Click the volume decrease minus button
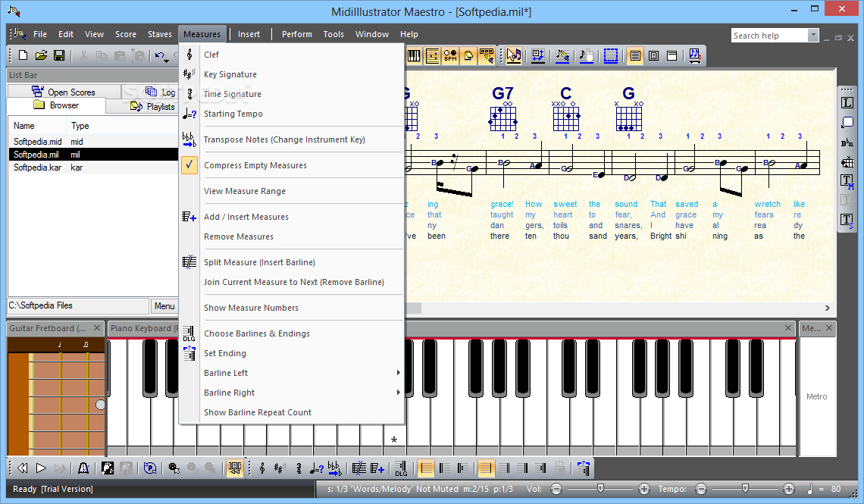The image size is (864, 504). click(x=556, y=489)
